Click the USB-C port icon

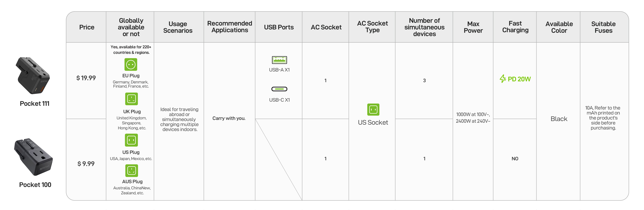[279, 89]
